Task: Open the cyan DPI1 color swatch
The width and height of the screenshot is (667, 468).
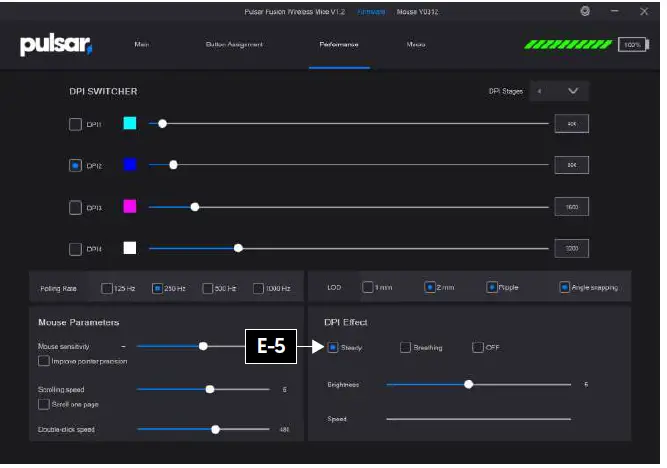Action: tap(130, 123)
